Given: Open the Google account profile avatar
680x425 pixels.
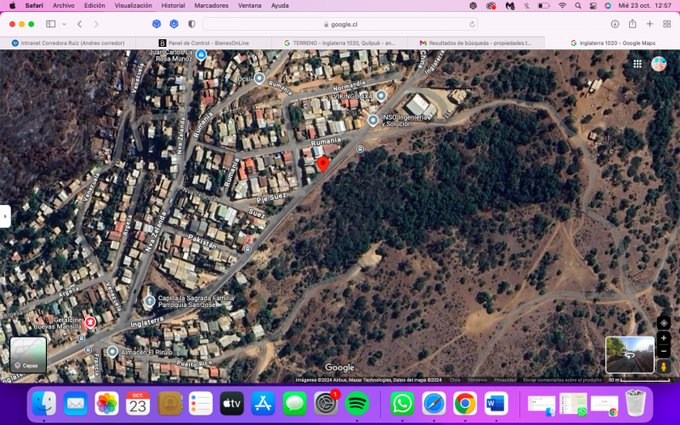Looking at the screenshot, I should (x=659, y=63).
